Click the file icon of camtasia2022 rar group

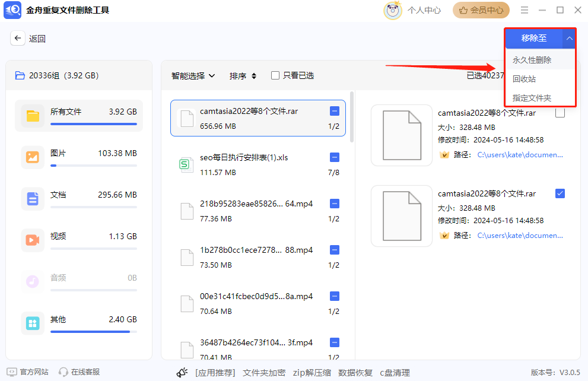(x=187, y=119)
